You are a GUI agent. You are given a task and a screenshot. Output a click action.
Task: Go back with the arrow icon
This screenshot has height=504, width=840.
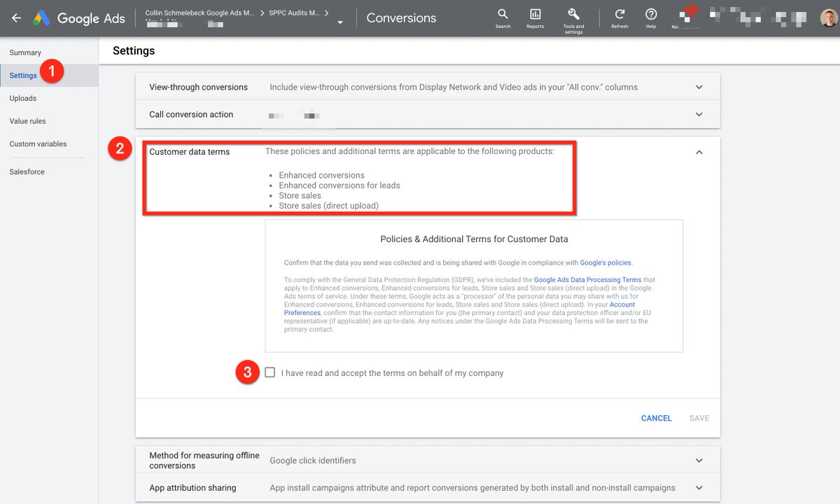(x=16, y=18)
